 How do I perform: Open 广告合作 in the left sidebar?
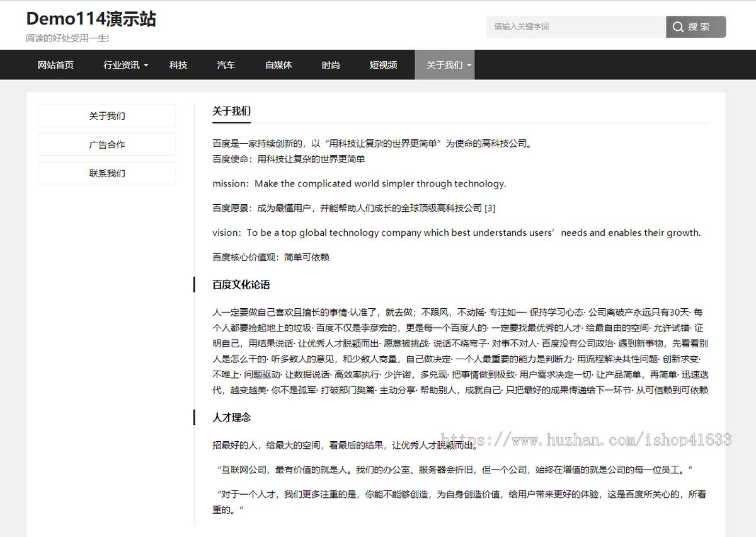pyautogui.click(x=107, y=144)
